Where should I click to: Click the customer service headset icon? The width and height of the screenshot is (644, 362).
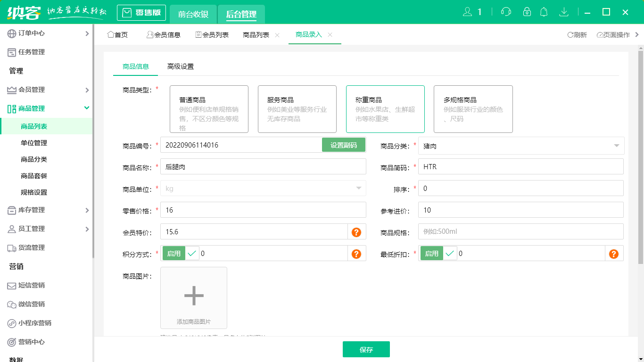pyautogui.click(x=506, y=12)
